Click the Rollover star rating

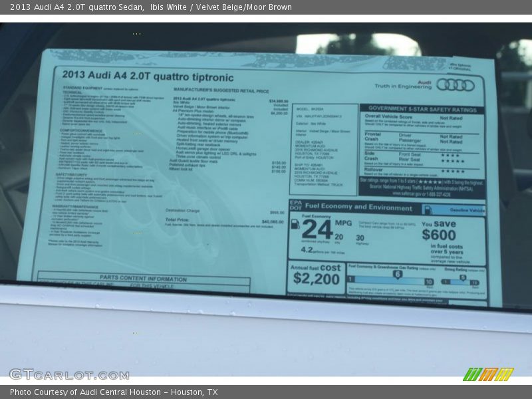(x=452, y=170)
